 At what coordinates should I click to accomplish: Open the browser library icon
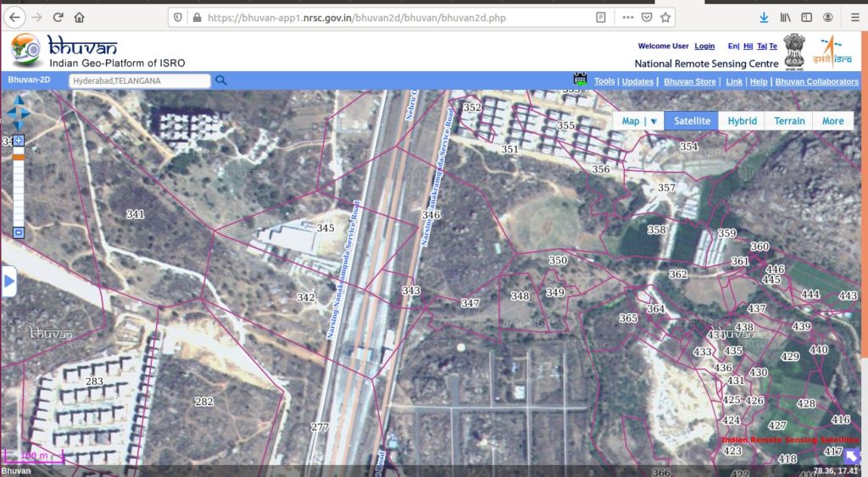click(786, 17)
